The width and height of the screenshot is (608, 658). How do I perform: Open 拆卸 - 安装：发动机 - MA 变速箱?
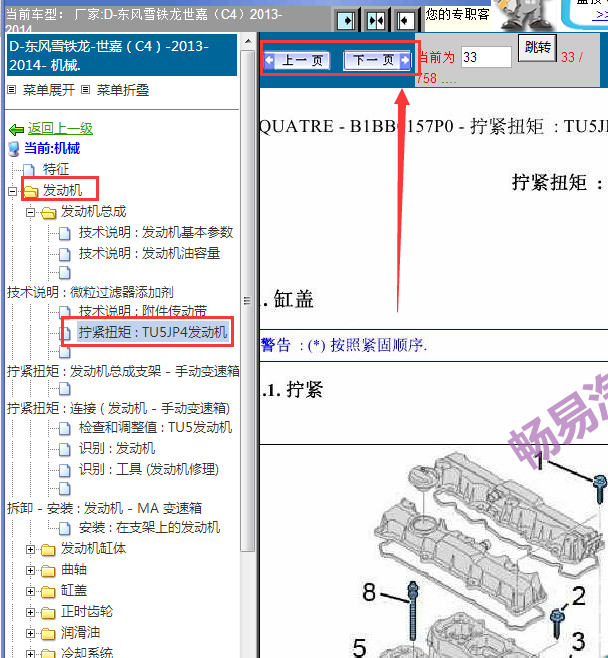coord(104,508)
